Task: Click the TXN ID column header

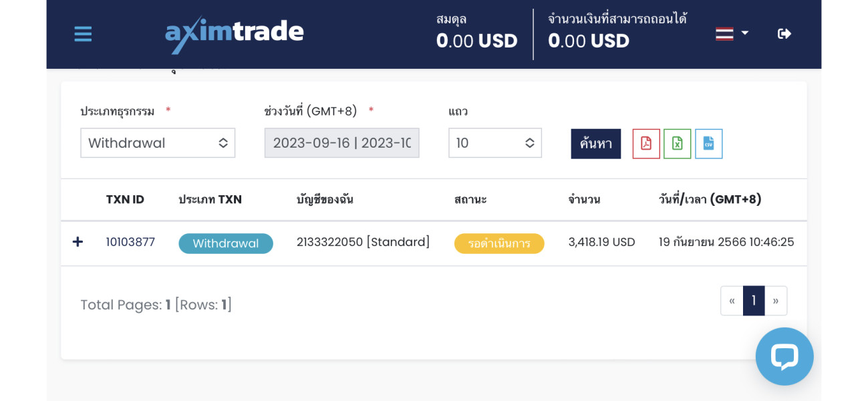Action: [x=125, y=199]
